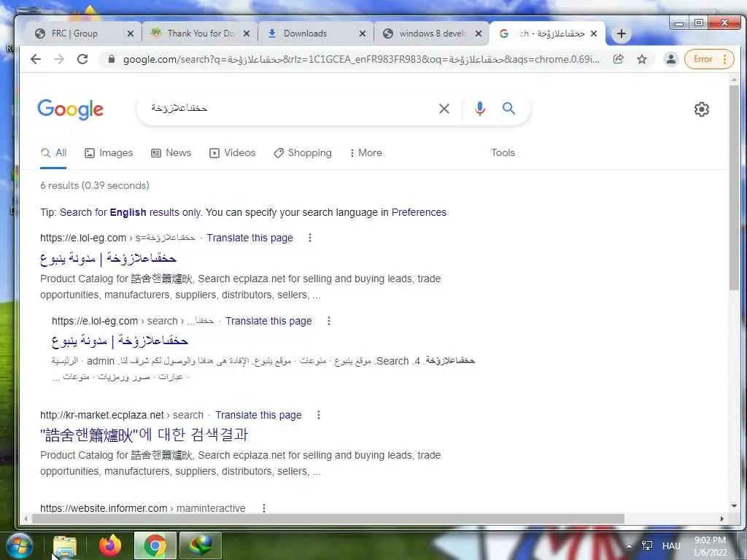Select the News search filter

pyautogui.click(x=171, y=153)
